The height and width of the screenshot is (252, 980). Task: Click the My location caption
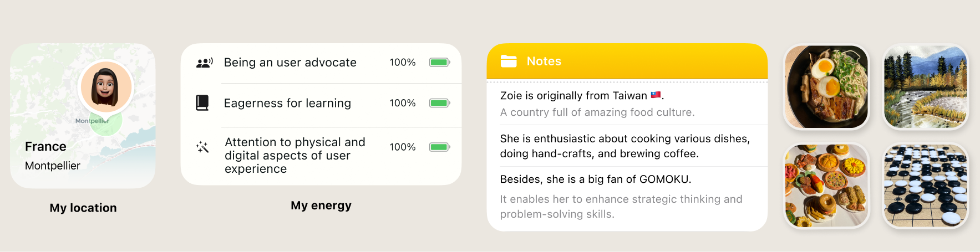83,208
